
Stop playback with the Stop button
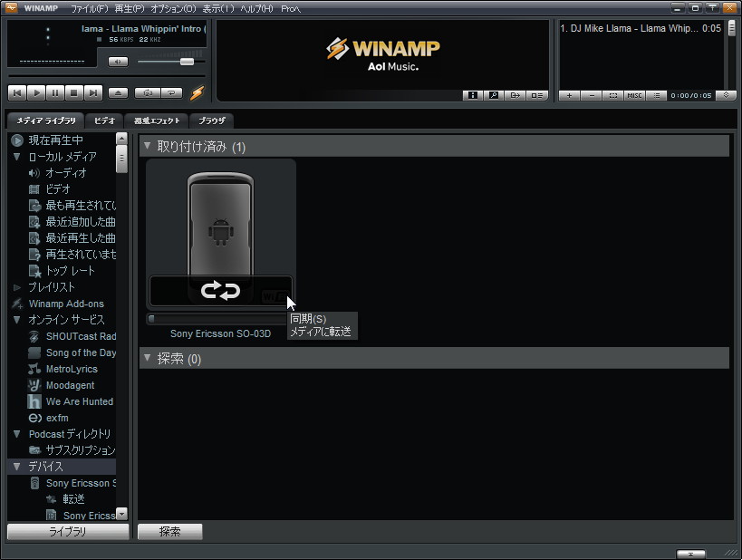click(x=73, y=92)
